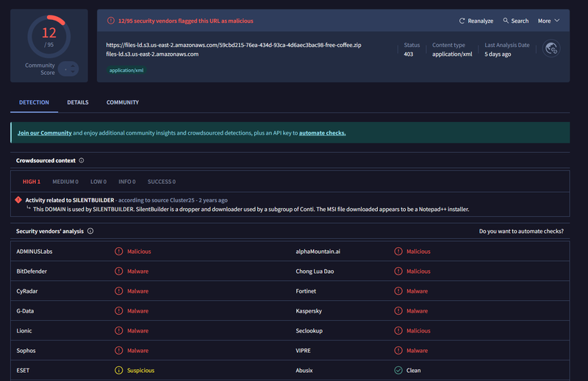Switch to the DETECTION tab
This screenshot has width=588, height=381.
[x=34, y=102]
